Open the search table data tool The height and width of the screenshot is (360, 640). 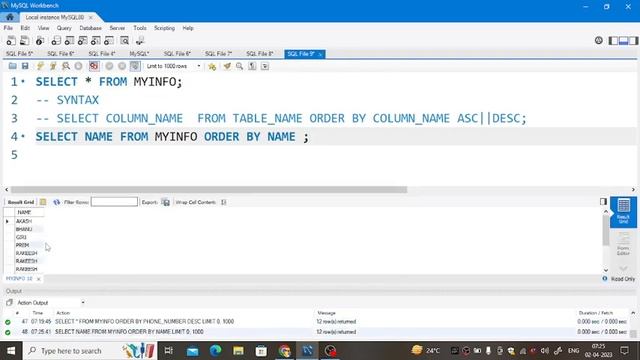[125, 40]
